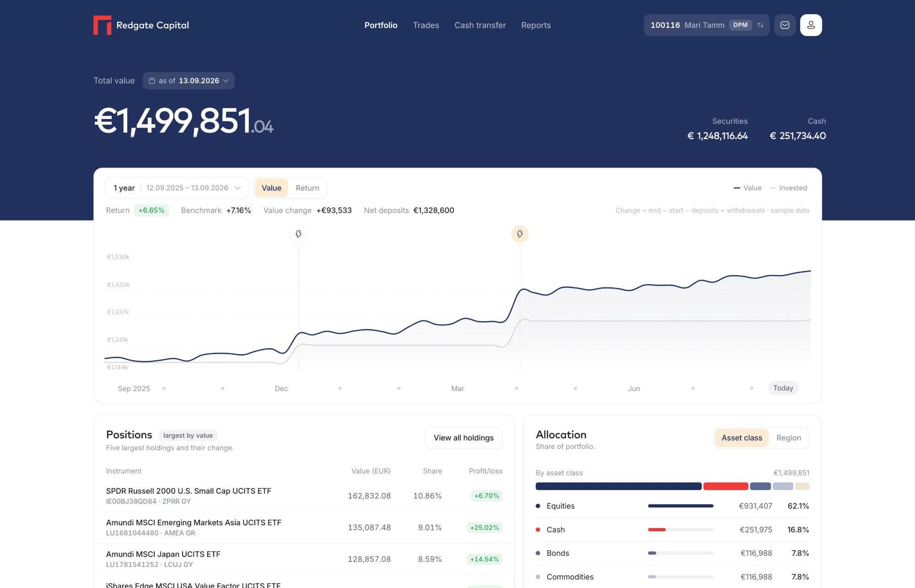Open Cash transfer in navigation
Screen dimensions: 915x588
click(x=480, y=25)
